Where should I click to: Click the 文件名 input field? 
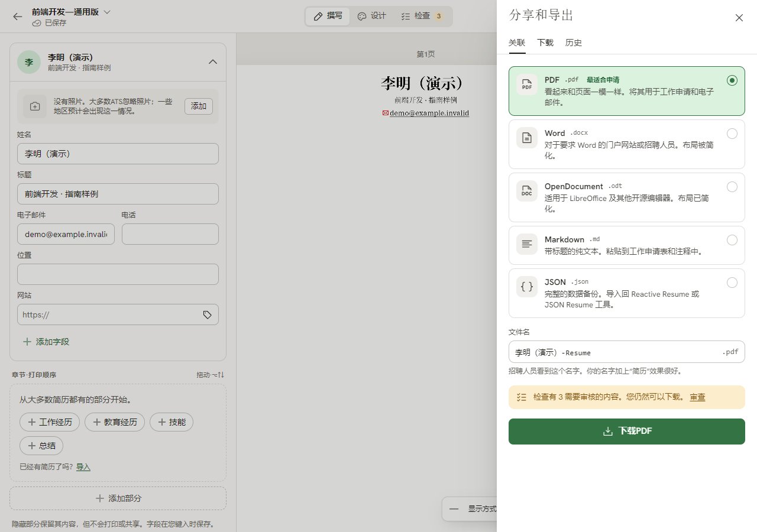(627, 352)
